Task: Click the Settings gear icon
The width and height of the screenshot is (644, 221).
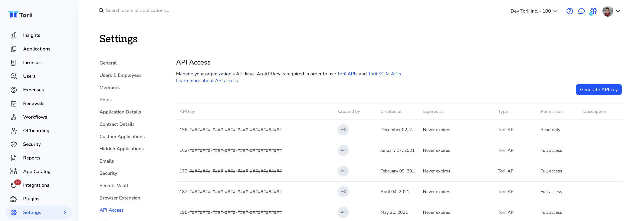Action: point(13,212)
